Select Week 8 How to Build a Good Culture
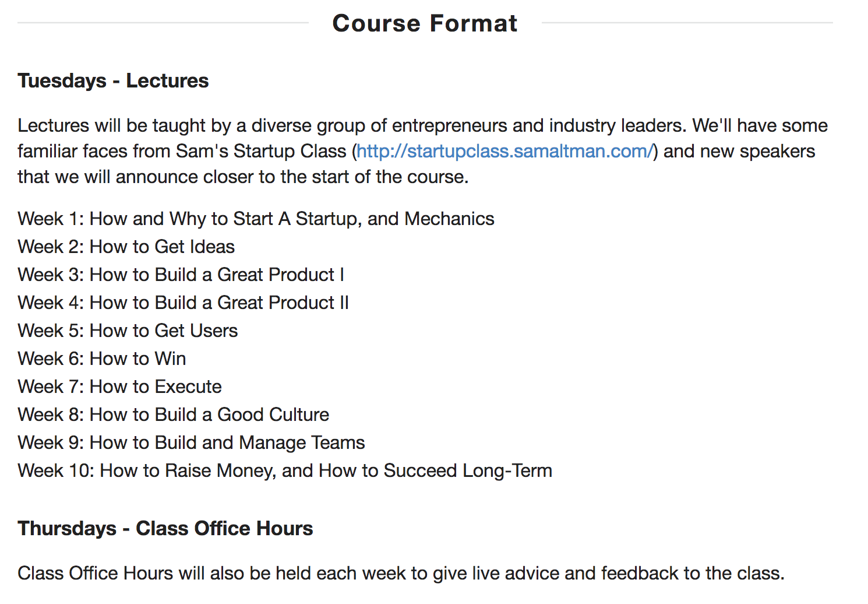868x604 pixels. coord(173,415)
